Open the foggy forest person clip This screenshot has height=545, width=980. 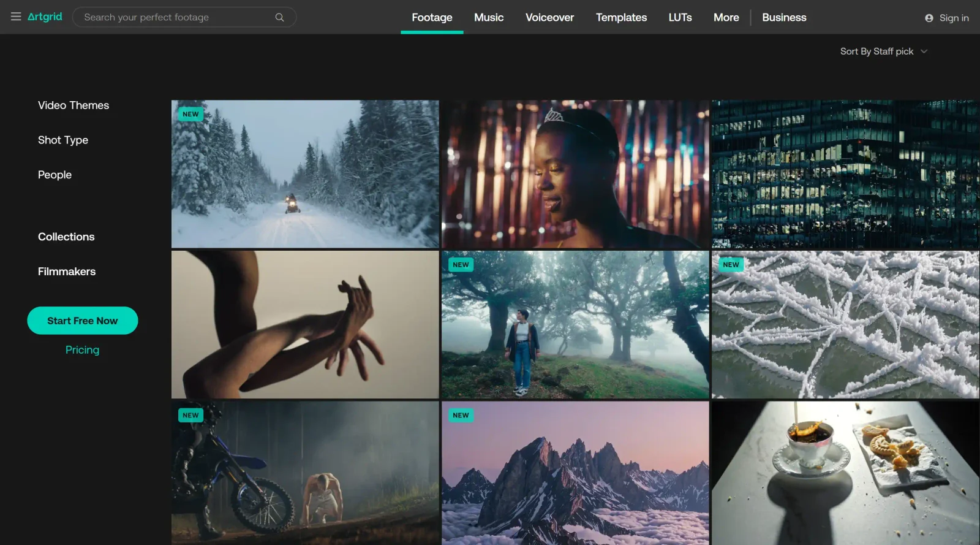point(575,324)
